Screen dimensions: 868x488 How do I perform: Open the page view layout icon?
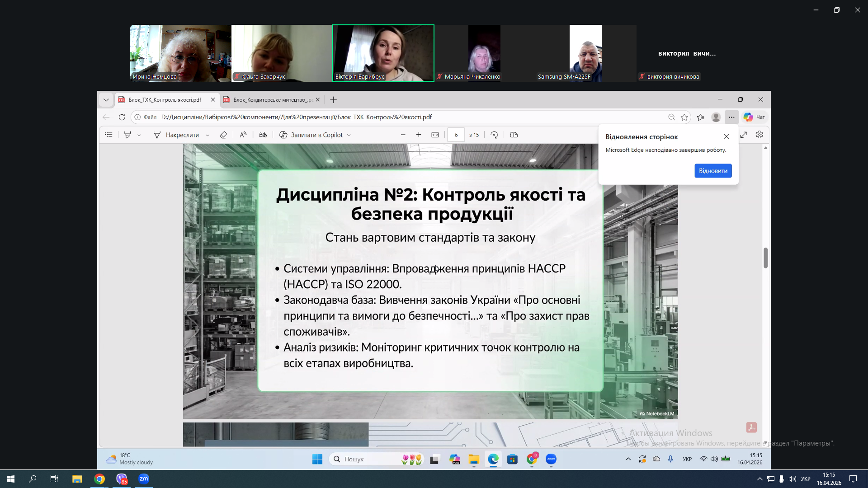[x=514, y=135]
